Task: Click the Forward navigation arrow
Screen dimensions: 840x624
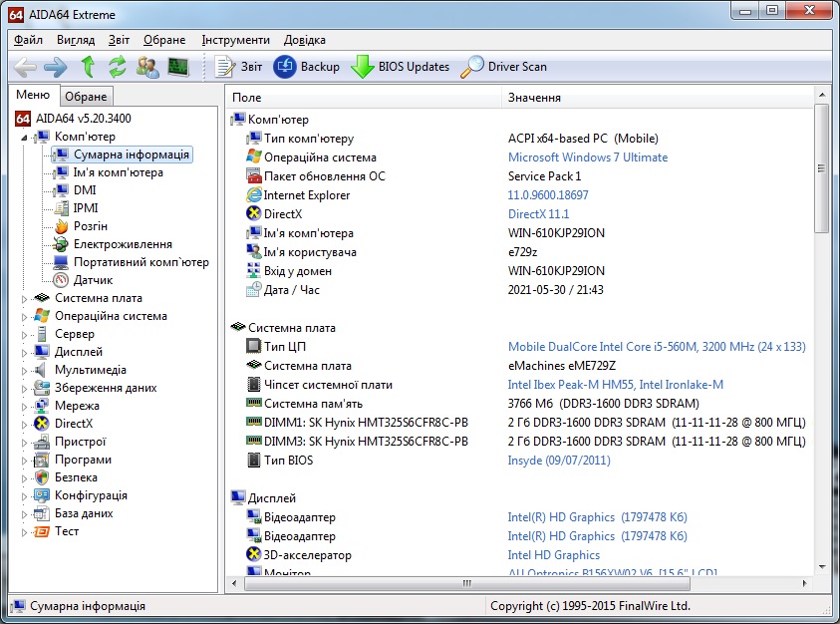Action: pos(55,67)
